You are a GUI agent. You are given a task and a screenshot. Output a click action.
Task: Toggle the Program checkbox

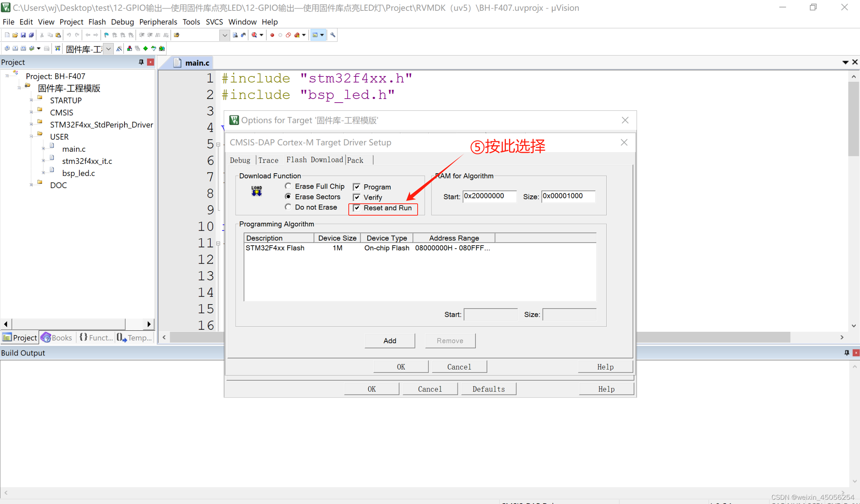click(x=357, y=187)
